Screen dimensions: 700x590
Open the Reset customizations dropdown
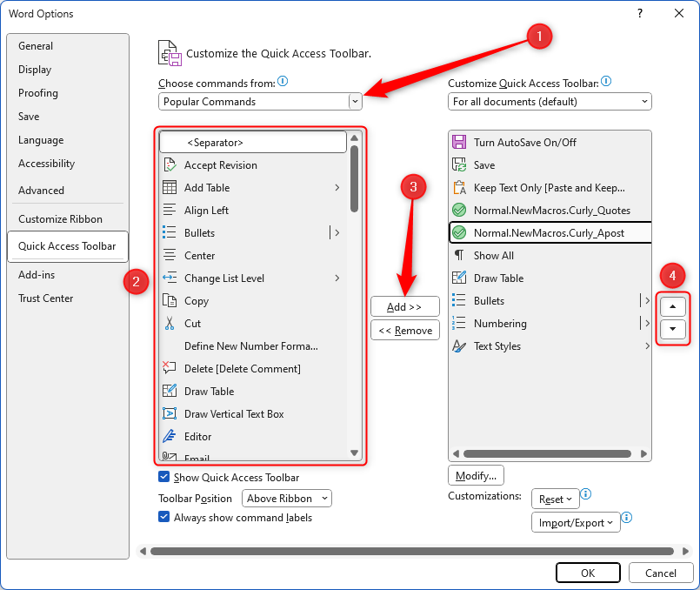pyautogui.click(x=556, y=499)
